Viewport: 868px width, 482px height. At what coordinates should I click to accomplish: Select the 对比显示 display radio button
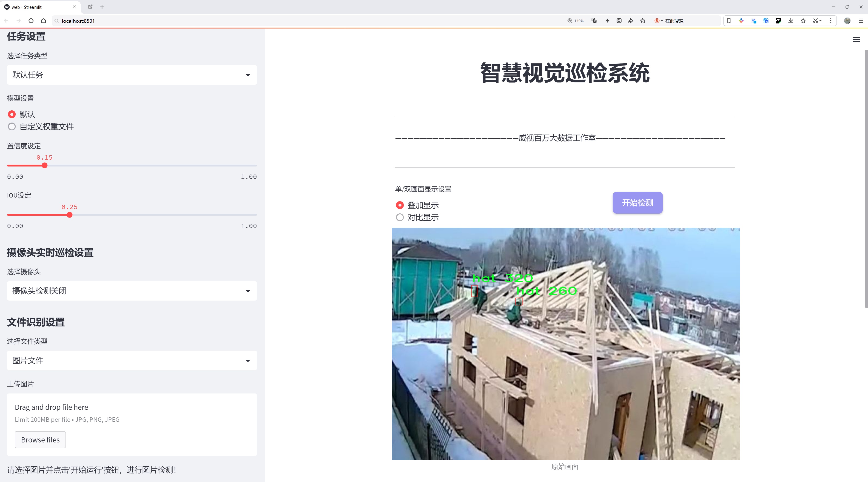coord(400,217)
